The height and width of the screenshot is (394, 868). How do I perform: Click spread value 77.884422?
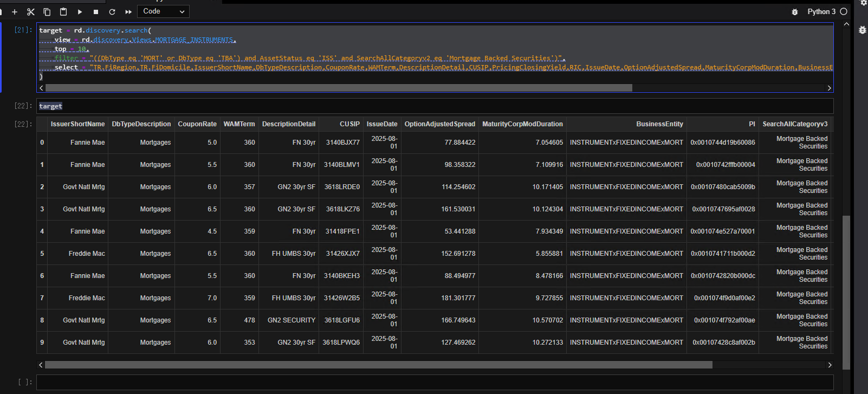point(459,143)
